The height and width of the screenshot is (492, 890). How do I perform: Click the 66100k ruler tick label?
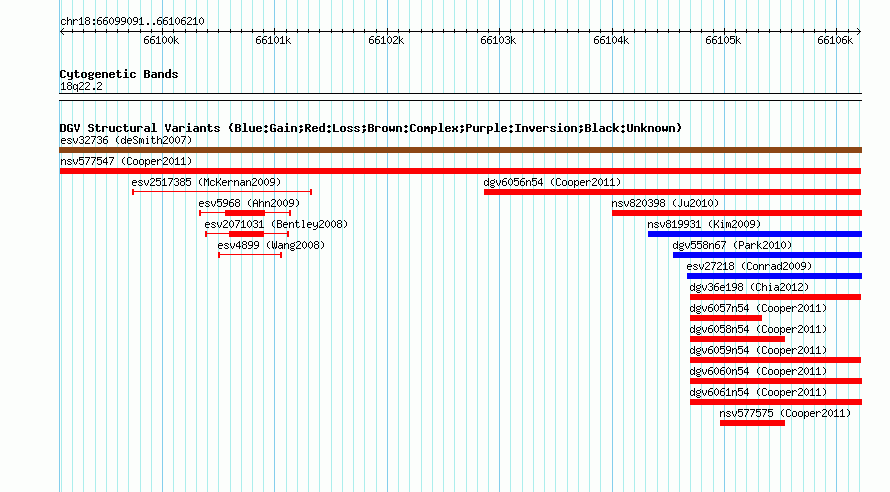[161, 40]
